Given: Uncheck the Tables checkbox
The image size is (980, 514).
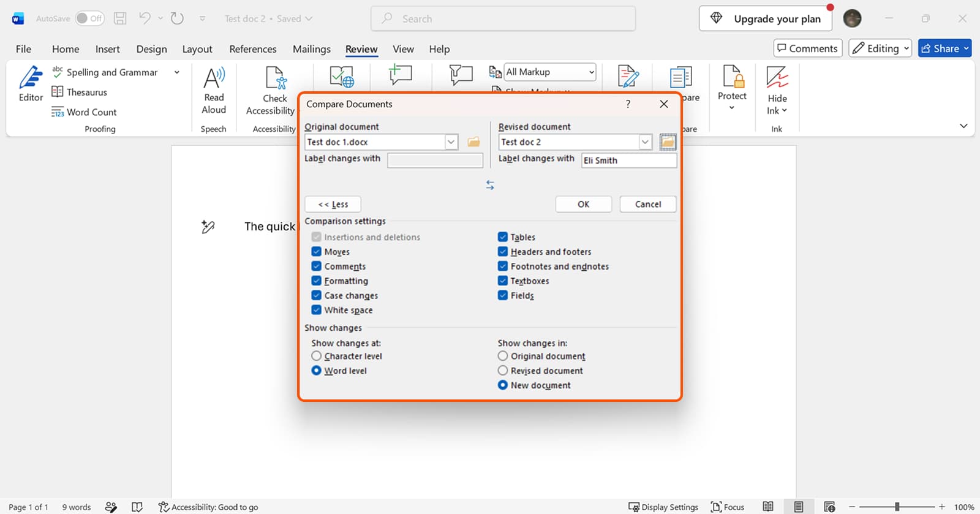Looking at the screenshot, I should coord(503,237).
